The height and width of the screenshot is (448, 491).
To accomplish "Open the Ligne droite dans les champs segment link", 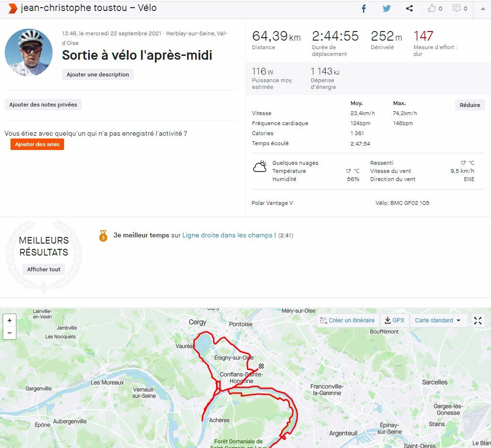I will (229, 235).
